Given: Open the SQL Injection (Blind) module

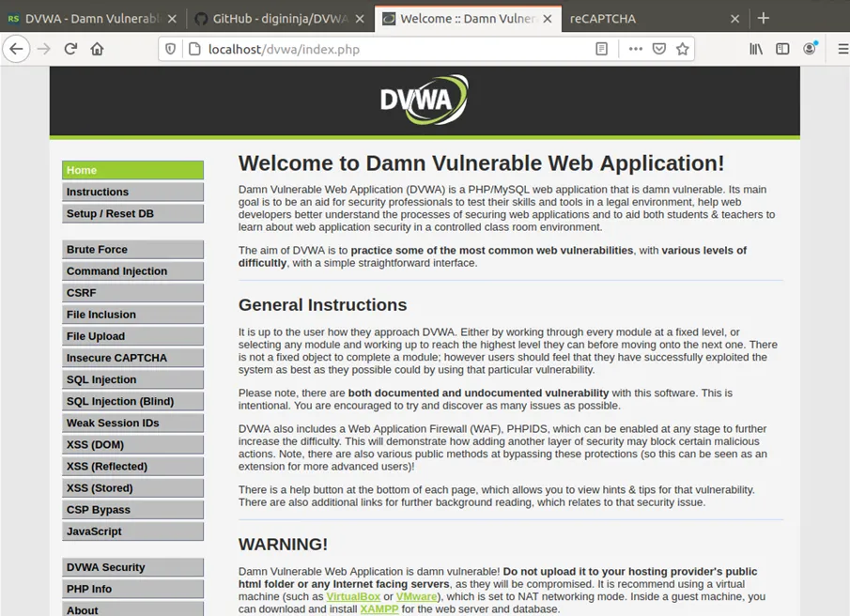Looking at the screenshot, I should click(x=132, y=401).
